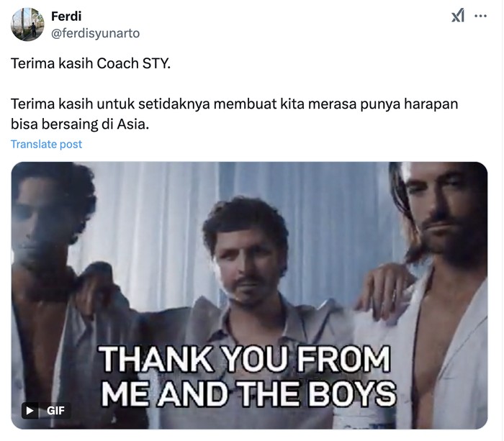Click the "ME AND THE BOYS" caption line
This screenshot has height=441, width=504.
[248, 394]
